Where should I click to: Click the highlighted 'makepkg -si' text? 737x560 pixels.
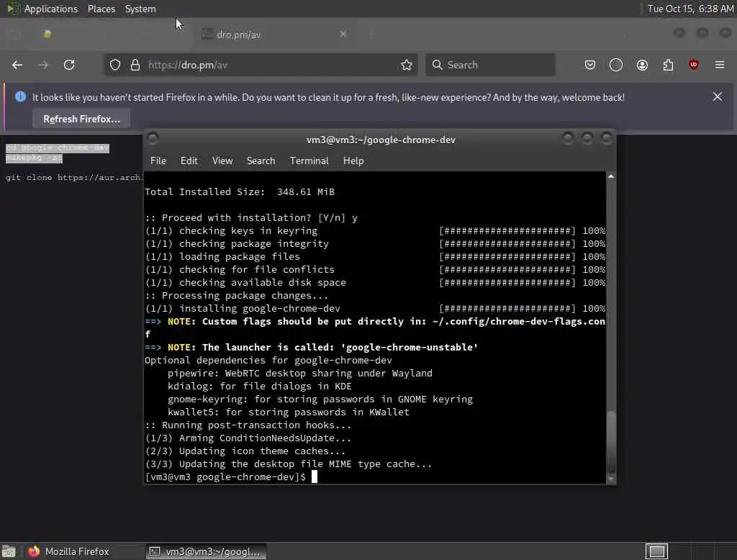[x=34, y=158]
